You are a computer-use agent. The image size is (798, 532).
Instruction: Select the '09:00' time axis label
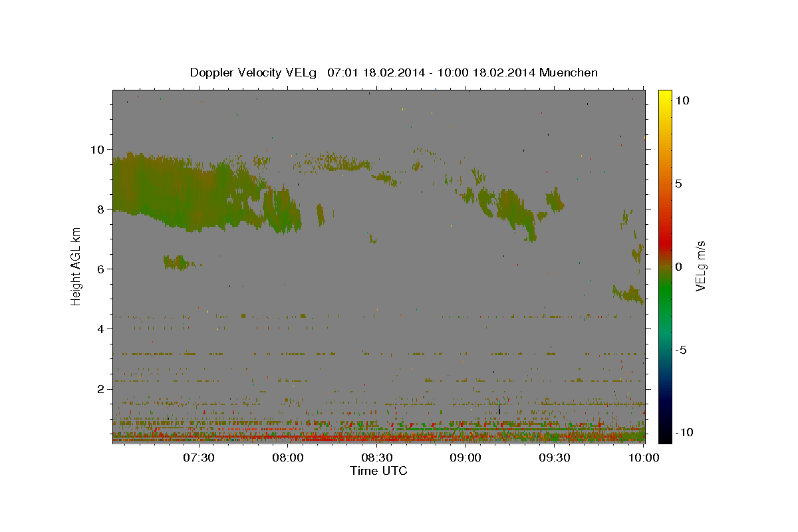coord(465,458)
